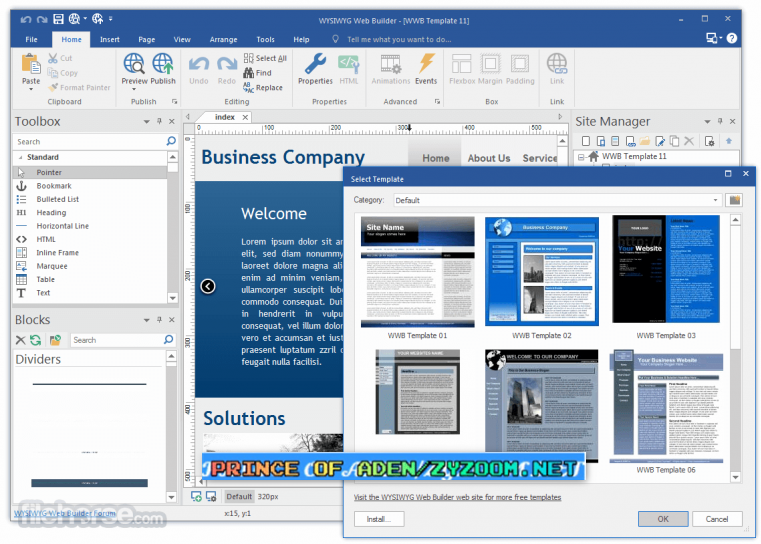761x544 pixels.
Task: Click the Padding icon in Box group
Action: pos(520,64)
